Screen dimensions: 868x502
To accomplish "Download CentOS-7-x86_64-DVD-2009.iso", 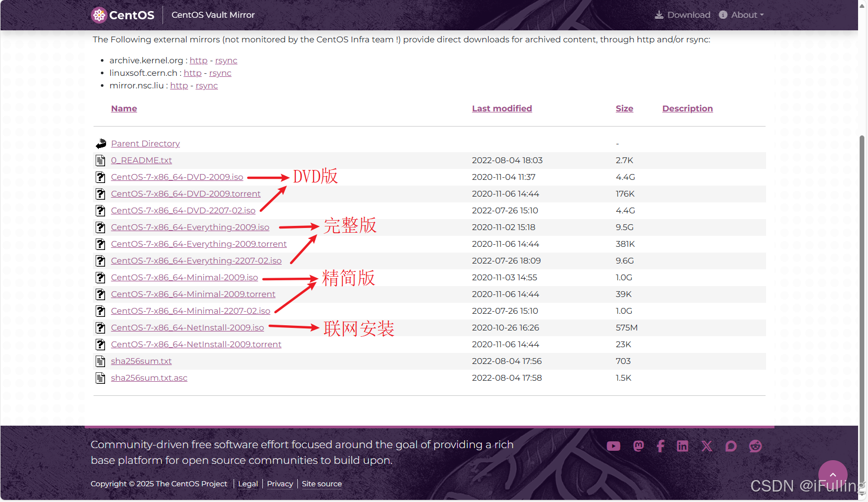I will click(177, 177).
